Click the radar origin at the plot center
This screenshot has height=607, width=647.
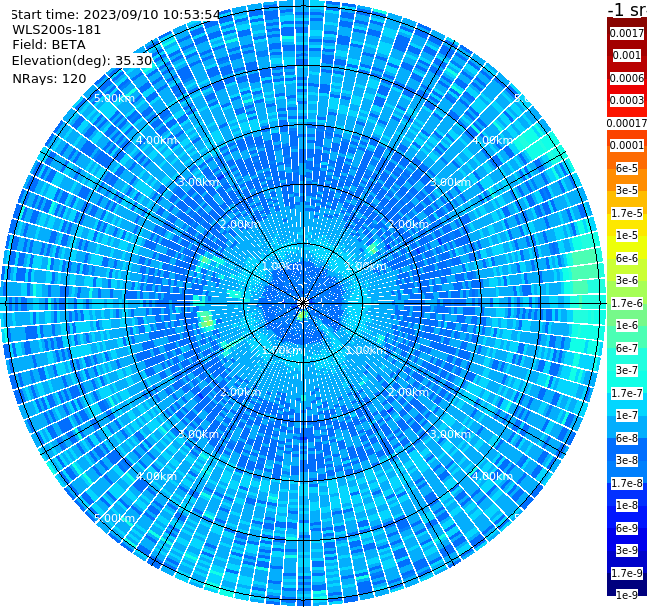coord(303,304)
